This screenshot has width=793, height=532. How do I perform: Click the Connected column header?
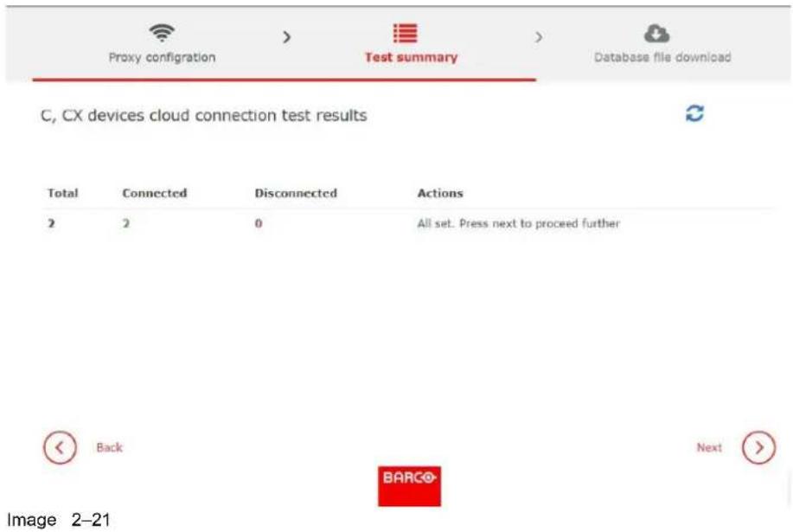pyautogui.click(x=155, y=193)
